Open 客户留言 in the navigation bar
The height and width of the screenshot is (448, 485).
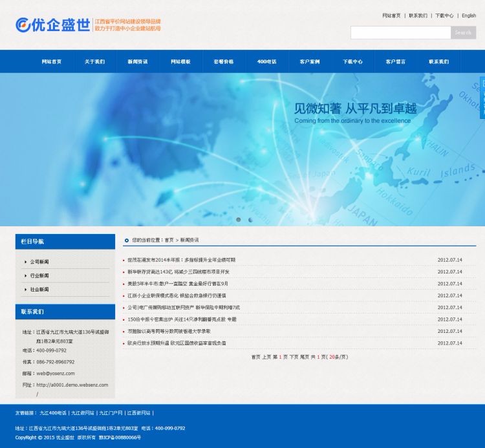click(396, 61)
